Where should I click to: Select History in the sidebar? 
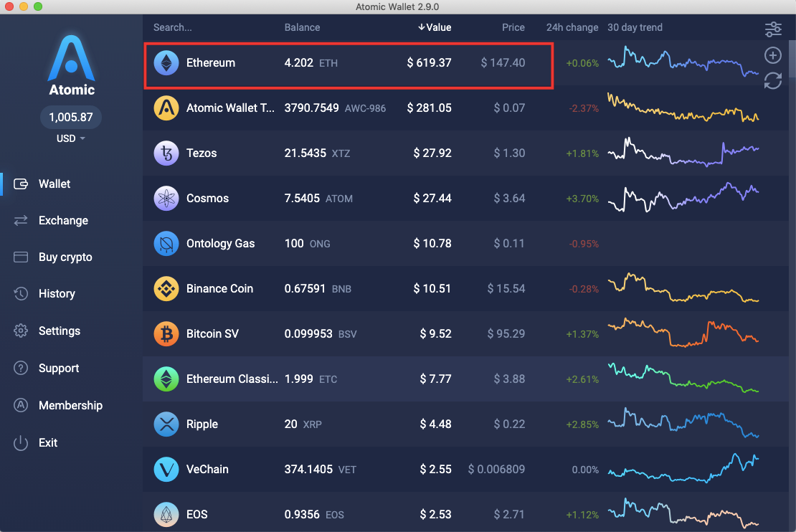click(57, 293)
